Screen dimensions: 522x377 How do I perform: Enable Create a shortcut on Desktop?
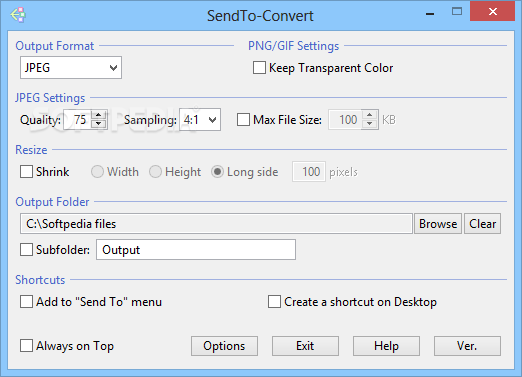(x=274, y=302)
